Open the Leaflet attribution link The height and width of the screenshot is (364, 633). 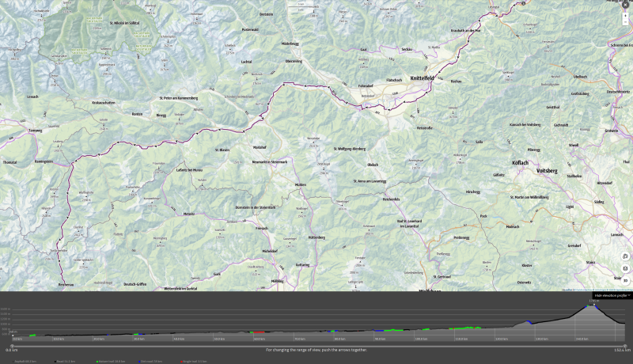[x=564, y=290]
